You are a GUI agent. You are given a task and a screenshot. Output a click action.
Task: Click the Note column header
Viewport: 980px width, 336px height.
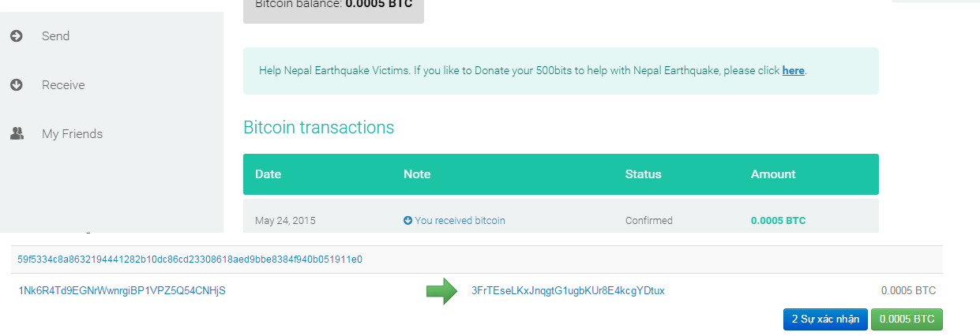coord(416,174)
